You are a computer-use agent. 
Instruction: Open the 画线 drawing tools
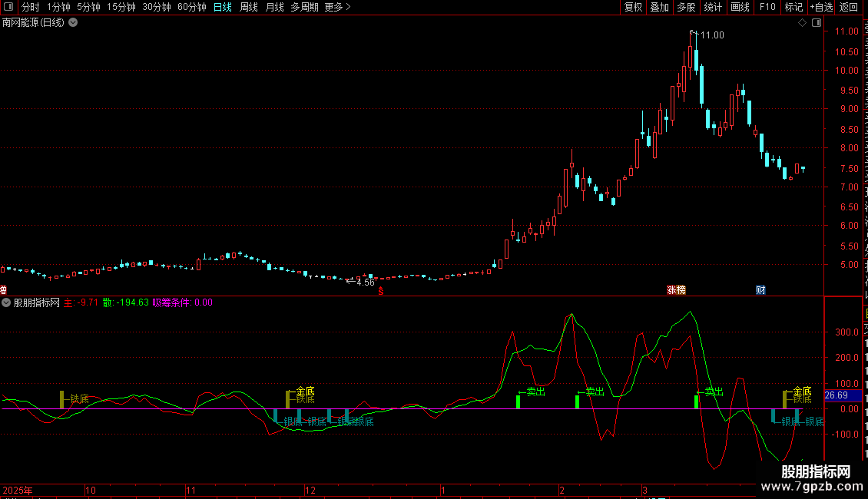point(740,7)
